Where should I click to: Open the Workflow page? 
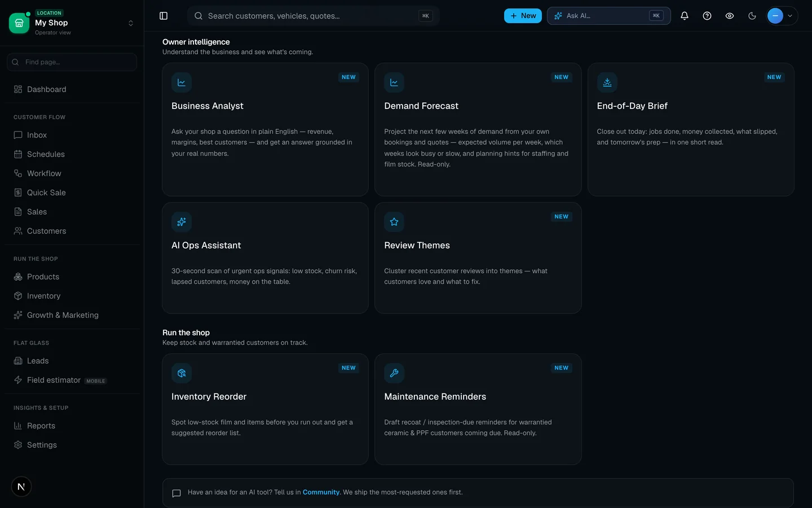72,173
